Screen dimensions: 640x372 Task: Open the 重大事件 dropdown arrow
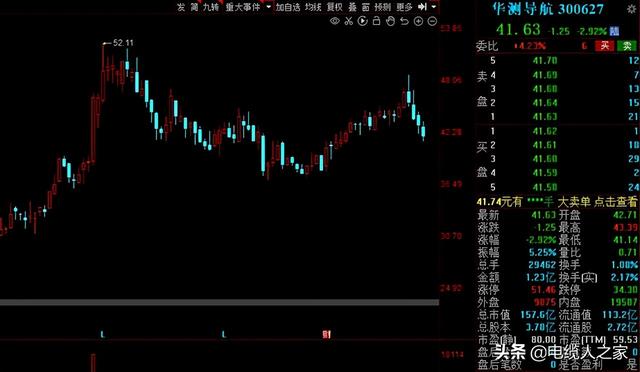coord(268,7)
